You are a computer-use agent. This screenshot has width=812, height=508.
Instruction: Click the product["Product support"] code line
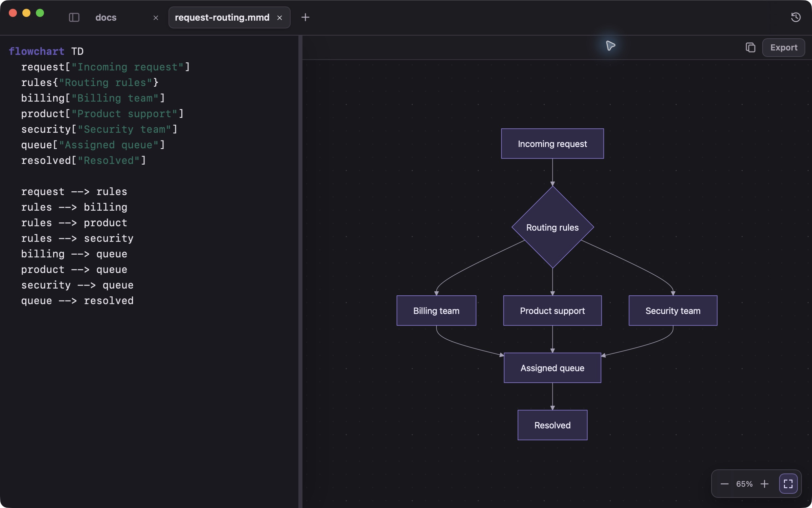pyautogui.click(x=102, y=113)
